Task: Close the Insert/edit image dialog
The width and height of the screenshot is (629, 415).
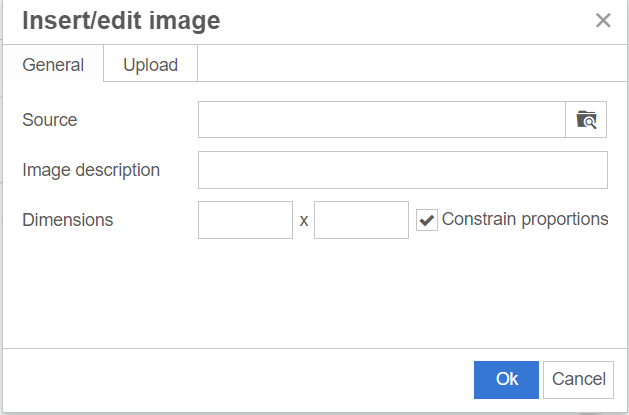Action: pos(603,20)
